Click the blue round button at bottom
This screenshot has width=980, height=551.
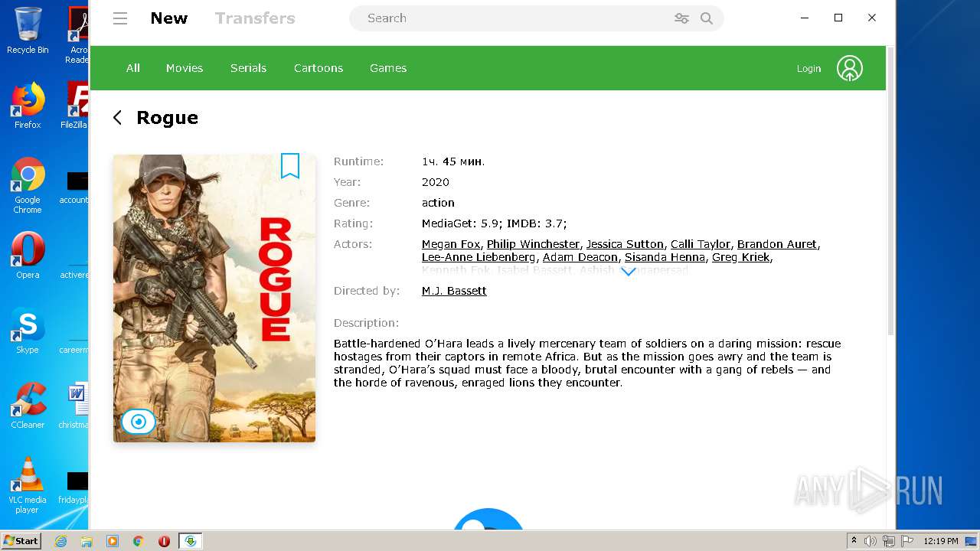pos(488,519)
